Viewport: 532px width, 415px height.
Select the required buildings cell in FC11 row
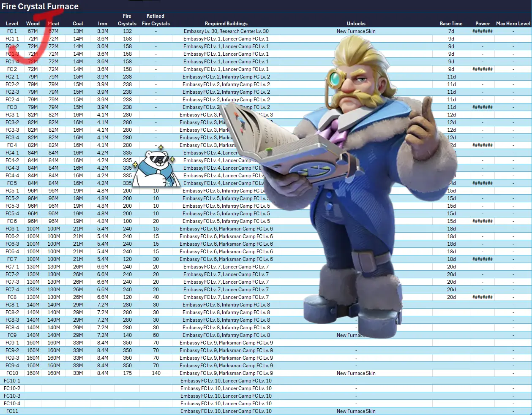pyautogui.click(x=226, y=411)
